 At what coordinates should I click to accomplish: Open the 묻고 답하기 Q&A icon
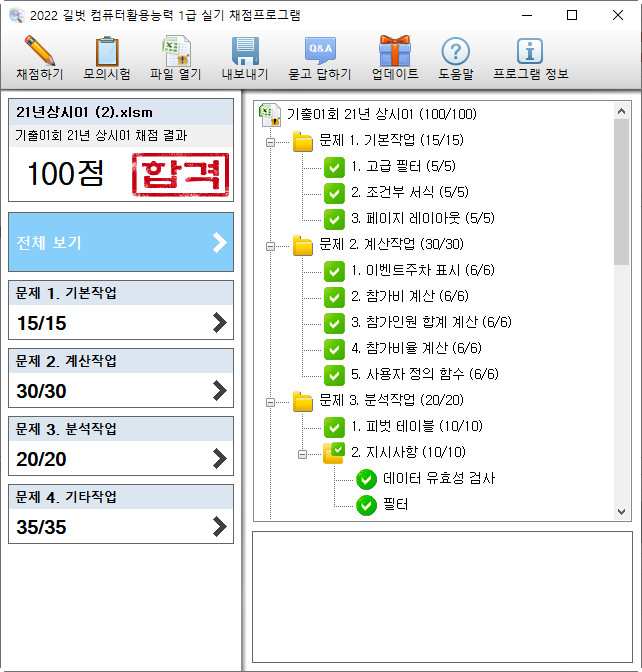pos(319,51)
